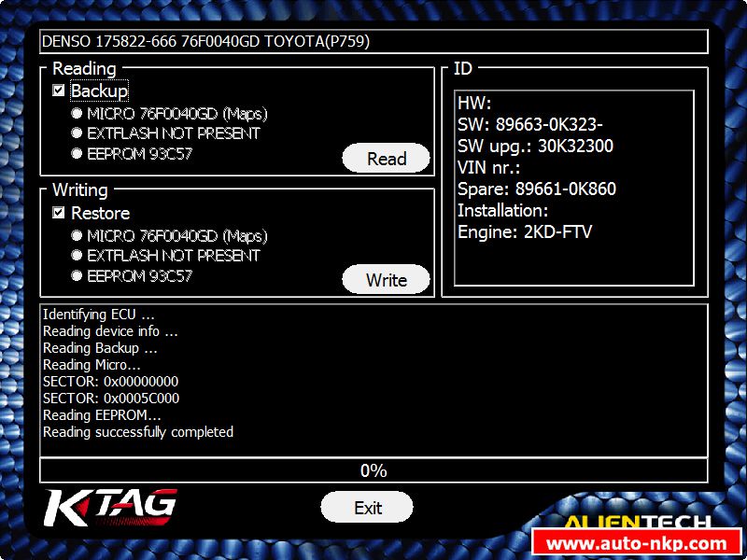Click the 0% progress bar
This screenshot has width=747, height=560.
[x=373, y=471]
